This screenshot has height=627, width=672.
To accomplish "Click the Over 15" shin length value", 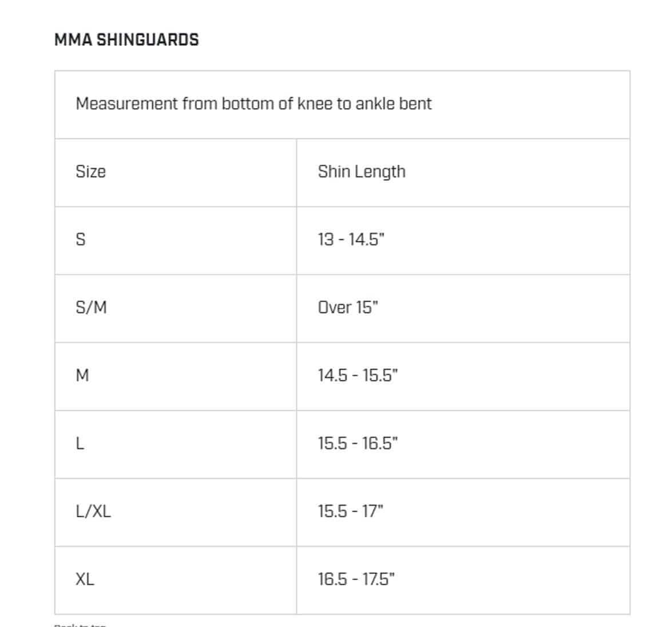I will [348, 307].
